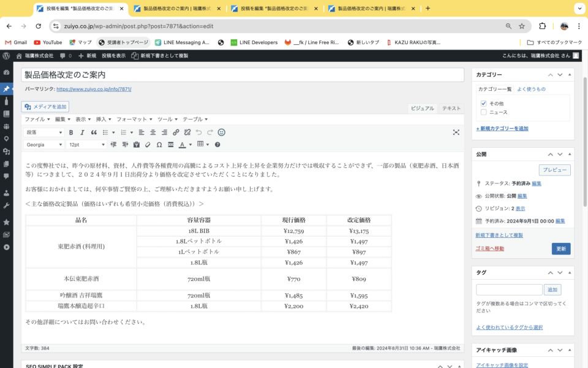This screenshot has height=368, width=588.
Task: Check the ニュース category checkbox
Action: click(484, 112)
